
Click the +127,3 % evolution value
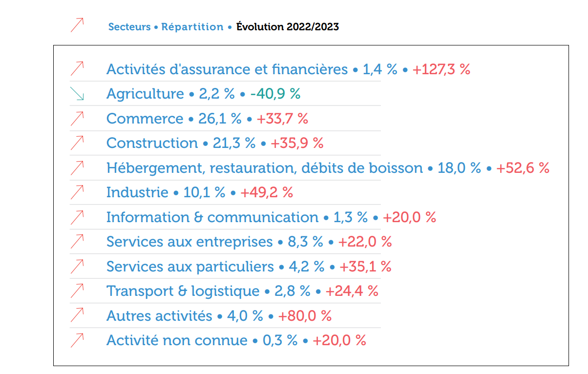point(441,69)
